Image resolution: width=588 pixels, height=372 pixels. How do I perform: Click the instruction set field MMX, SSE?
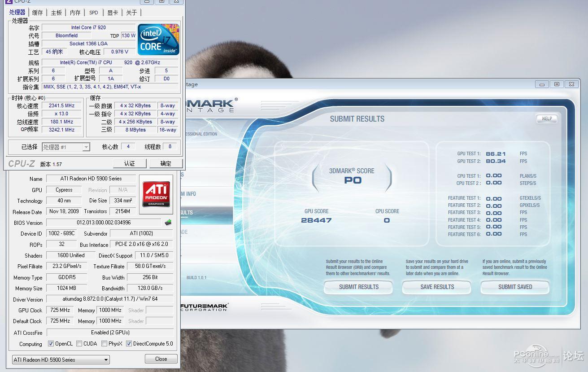[110, 87]
